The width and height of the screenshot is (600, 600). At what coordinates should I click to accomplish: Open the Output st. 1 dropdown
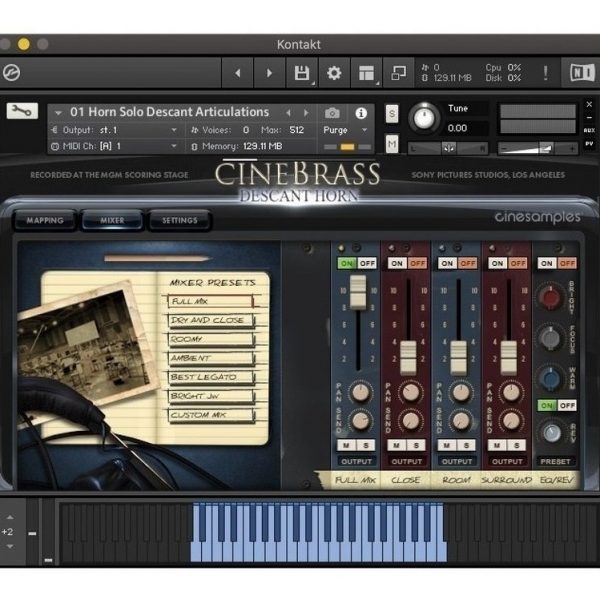point(114,130)
